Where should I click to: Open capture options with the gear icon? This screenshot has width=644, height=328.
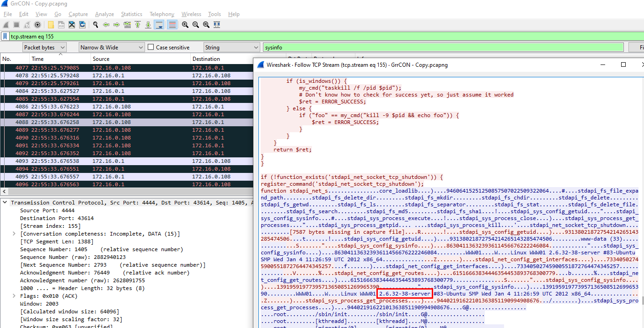tap(38, 25)
